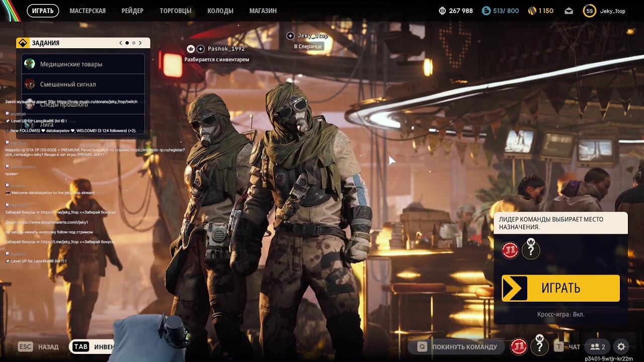644x362 pixels.
Task: Select the КОЛОДЫ tab
Action: [x=220, y=11]
